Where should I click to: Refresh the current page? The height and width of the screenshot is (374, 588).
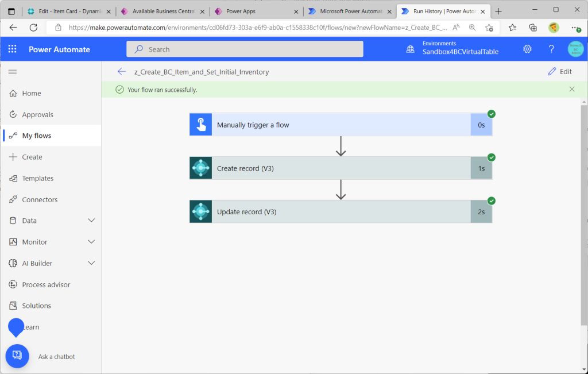(x=33, y=28)
